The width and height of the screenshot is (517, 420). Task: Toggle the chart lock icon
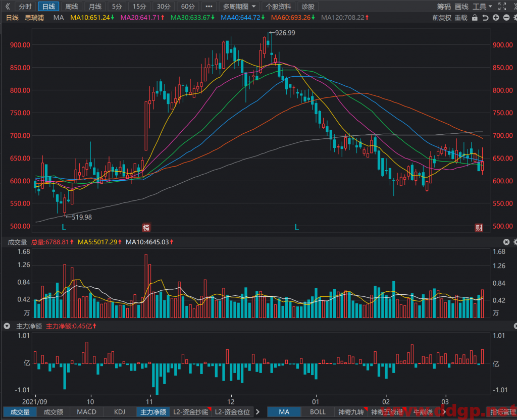[x=475, y=18]
